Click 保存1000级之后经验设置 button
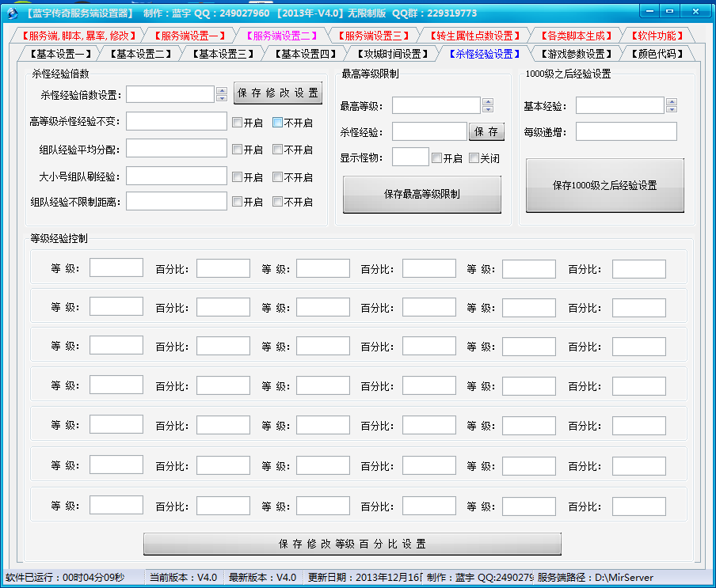The width and height of the screenshot is (716, 588). [604, 185]
